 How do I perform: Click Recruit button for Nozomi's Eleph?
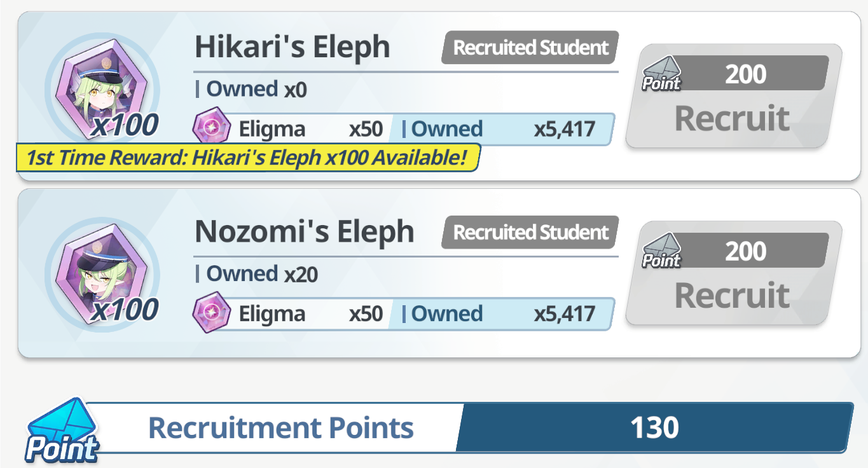pos(734,273)
